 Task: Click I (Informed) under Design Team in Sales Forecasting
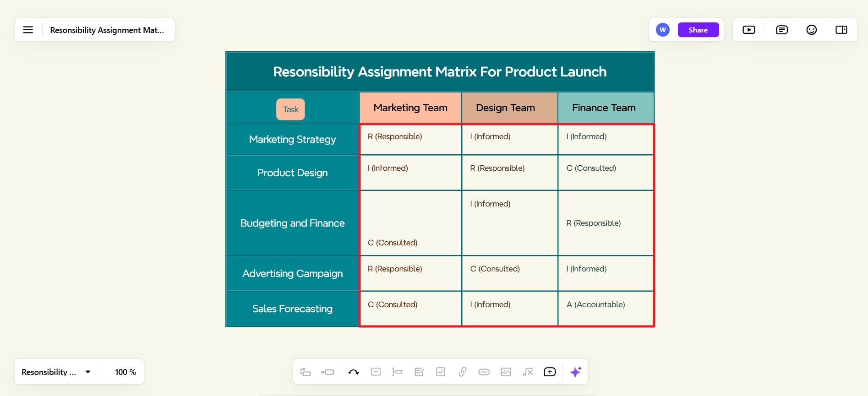point(490,304)
